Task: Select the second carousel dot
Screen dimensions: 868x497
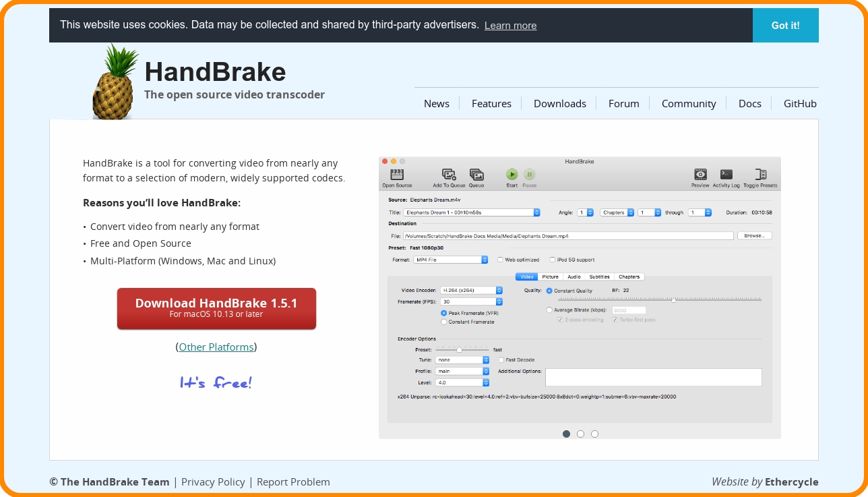Action: (580, 434)
